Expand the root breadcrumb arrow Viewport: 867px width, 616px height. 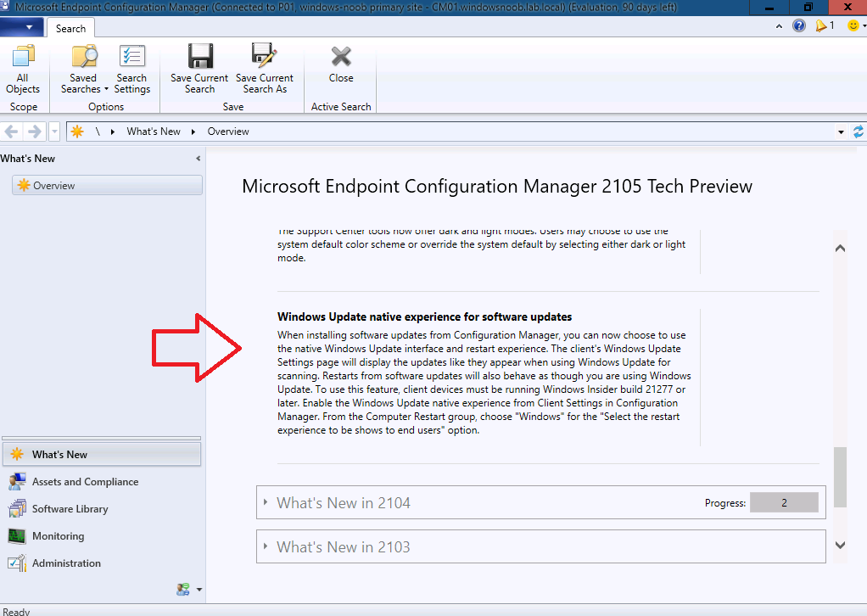click(x=113, y=132)
